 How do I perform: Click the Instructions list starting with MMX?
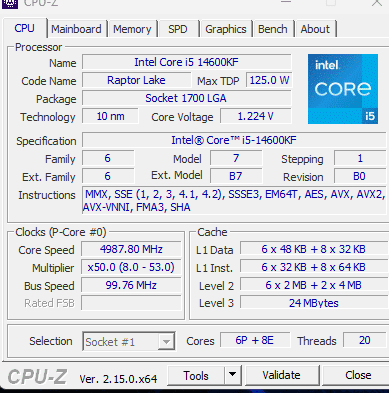tap(234, 200)
